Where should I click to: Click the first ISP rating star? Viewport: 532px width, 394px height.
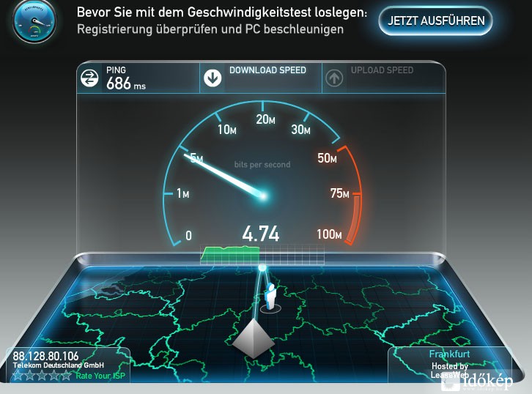click(18, 375)
